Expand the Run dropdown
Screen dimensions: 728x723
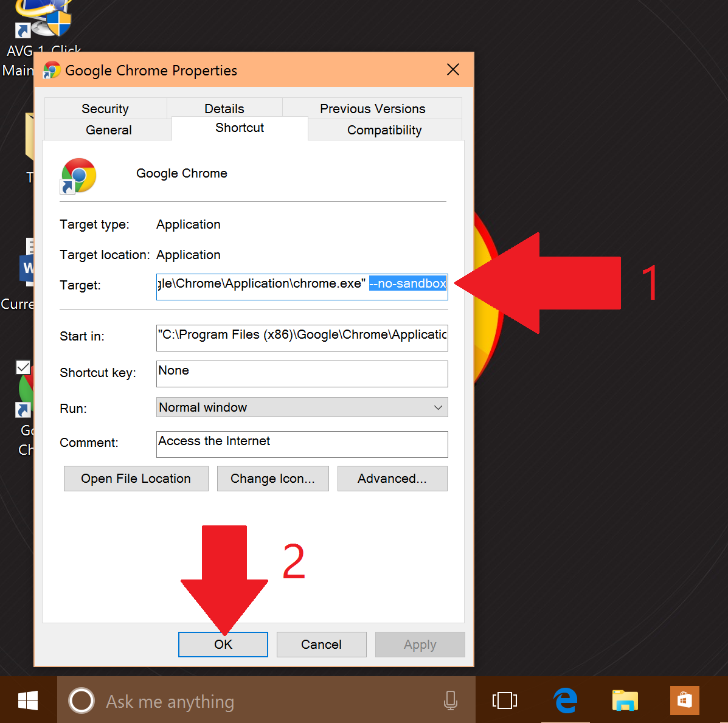coord(302,407)
